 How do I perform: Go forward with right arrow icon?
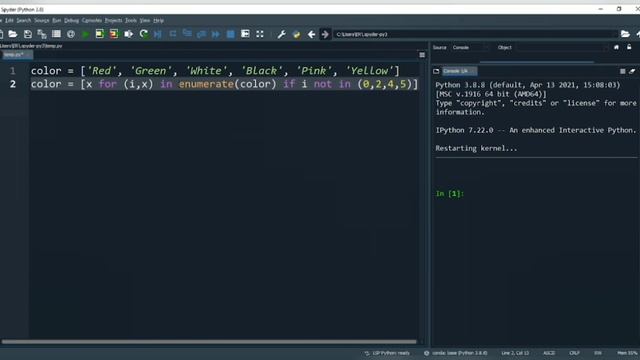(x=325, y=34)
